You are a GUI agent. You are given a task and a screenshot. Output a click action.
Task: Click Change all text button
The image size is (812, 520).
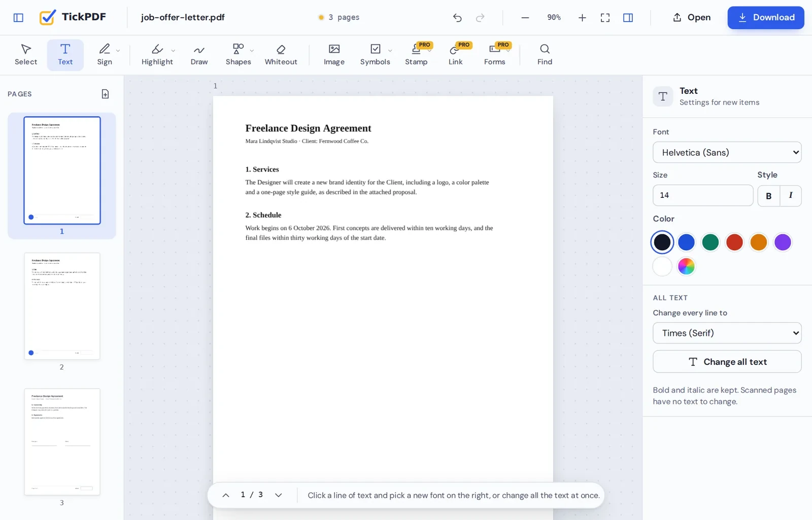[x=727, y=362]
